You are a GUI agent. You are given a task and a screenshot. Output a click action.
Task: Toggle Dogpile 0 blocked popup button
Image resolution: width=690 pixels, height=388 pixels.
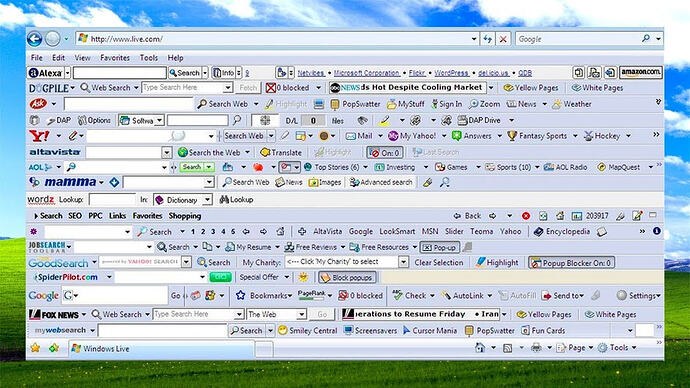tap(288, 88)
